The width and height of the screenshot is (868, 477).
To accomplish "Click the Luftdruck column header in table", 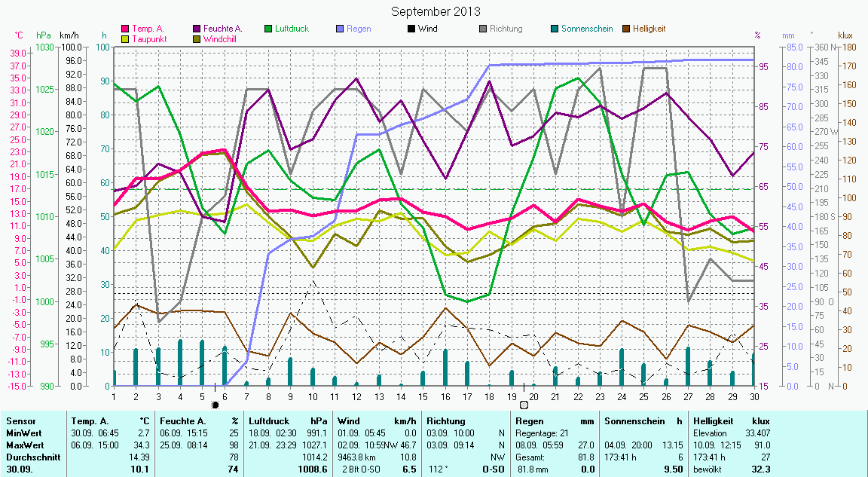I will coord(269,421).
